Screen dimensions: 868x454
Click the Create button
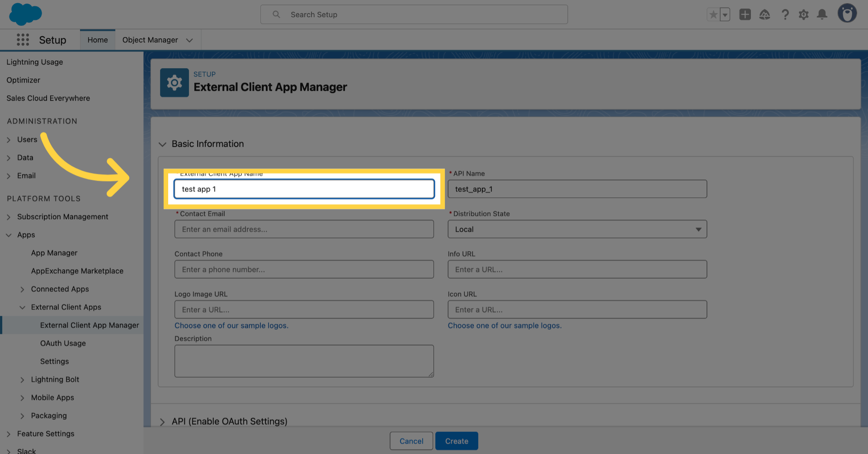[457, 441]
